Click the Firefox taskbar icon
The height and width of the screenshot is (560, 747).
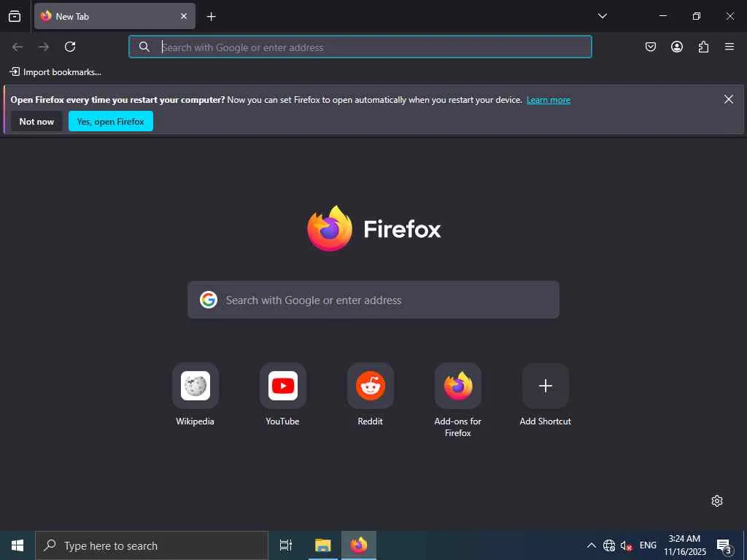coord(359,545)
